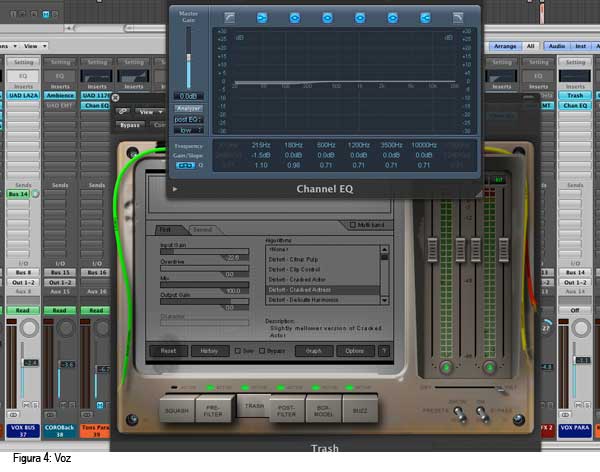Open the View dropdown in mixer toolbar

click(x=35, y=46)
